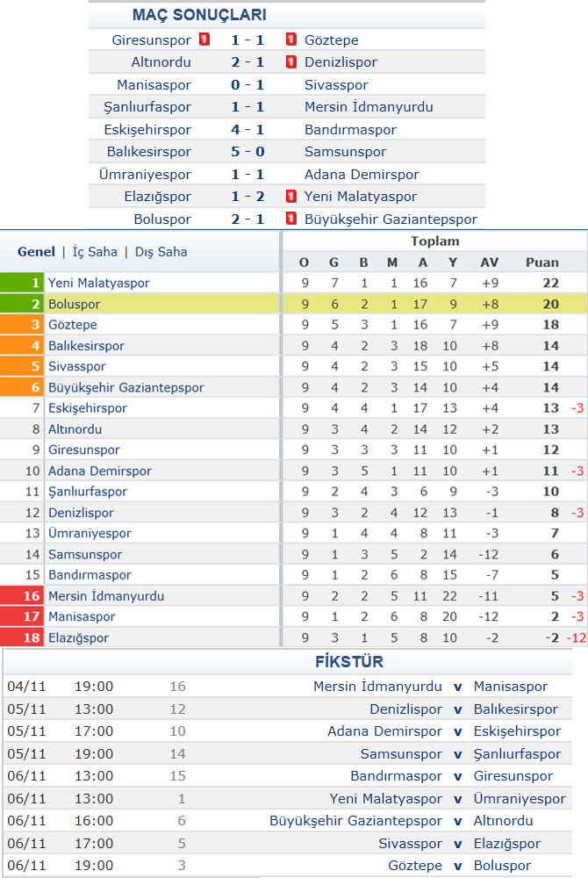
Task: Open highlighted Boluspor row in standings
Action: pos(294,304)
